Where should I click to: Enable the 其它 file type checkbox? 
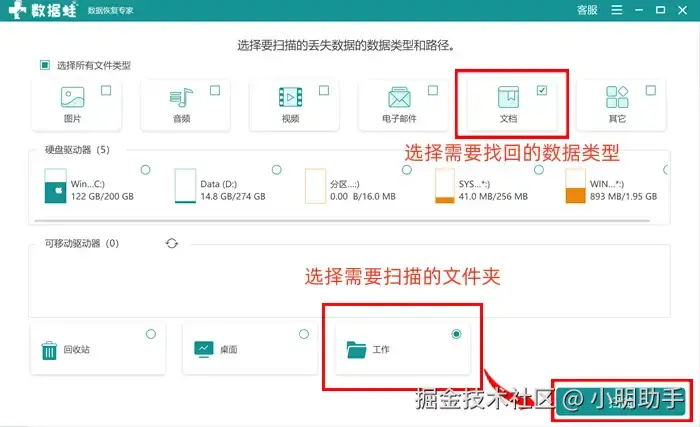click(x=651, y=91)
